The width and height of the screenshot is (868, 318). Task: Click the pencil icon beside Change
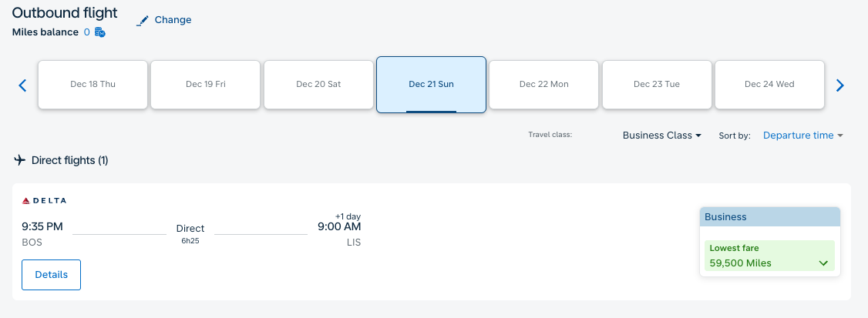(143, 21)
